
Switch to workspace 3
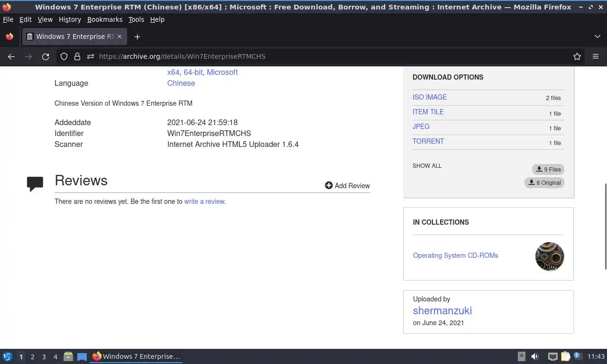[44, 357]
